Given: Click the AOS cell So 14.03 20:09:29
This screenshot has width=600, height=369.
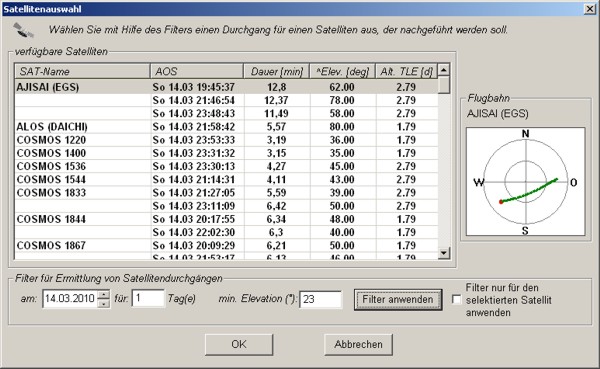Looking at the screenshot, I should (x=194, y=246).
